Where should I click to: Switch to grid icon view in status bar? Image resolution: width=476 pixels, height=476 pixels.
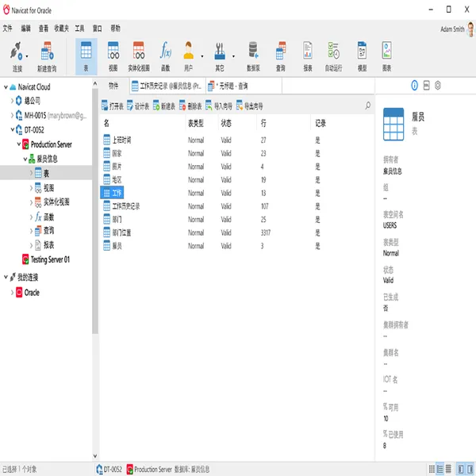coord(432,469)
